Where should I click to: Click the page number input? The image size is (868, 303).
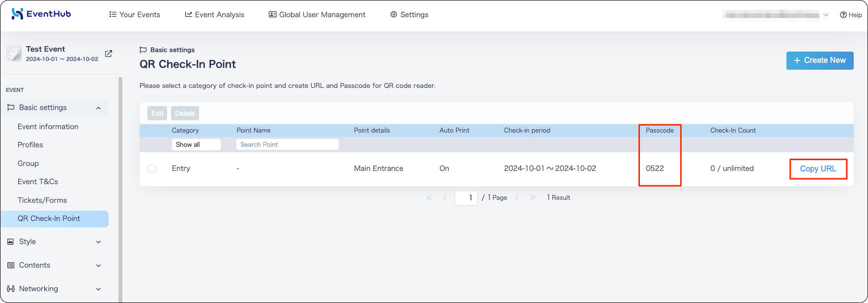[466, 198]
